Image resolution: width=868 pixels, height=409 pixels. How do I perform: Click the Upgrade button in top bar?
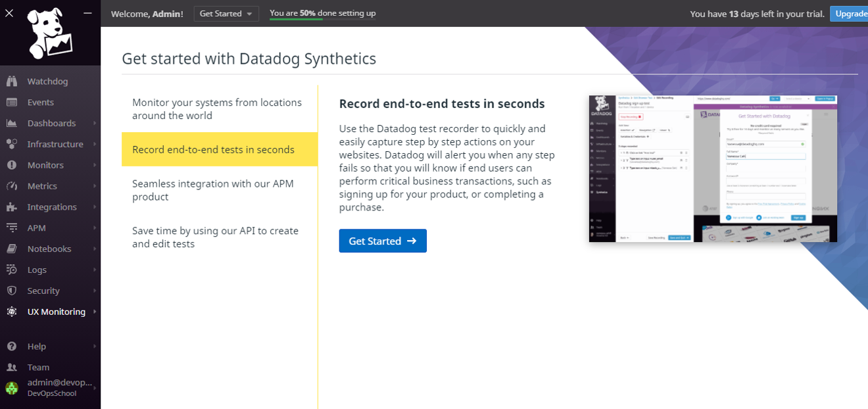click(x=850, y=14)
